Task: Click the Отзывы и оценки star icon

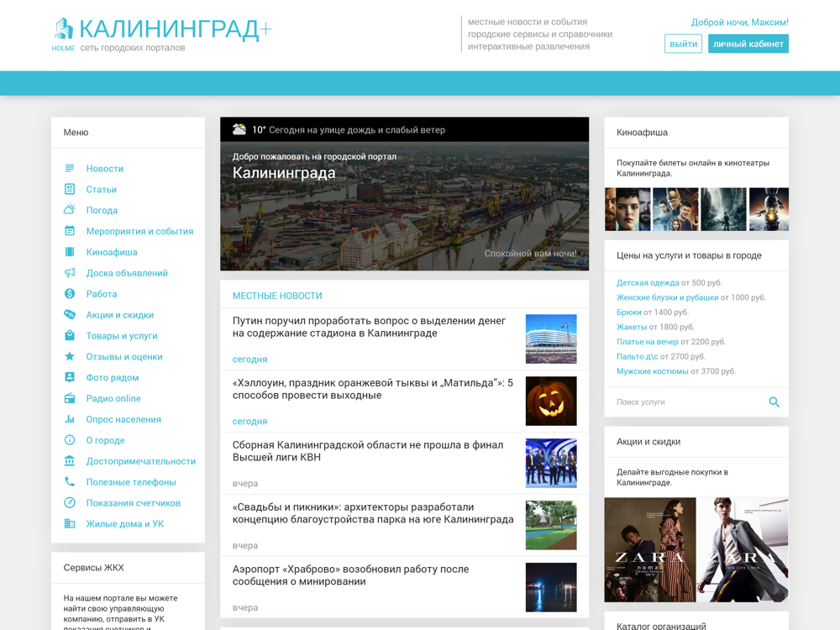Action: (70, 356)
